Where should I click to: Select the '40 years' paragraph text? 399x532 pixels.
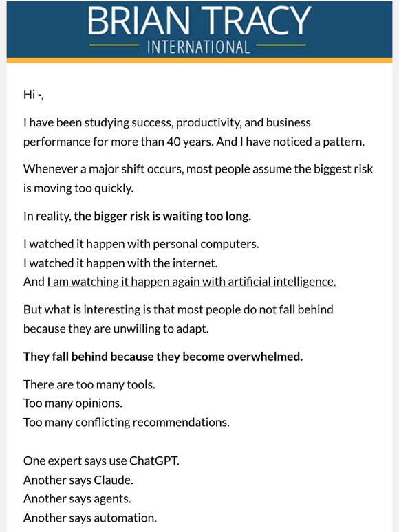(x=193, y=132)
